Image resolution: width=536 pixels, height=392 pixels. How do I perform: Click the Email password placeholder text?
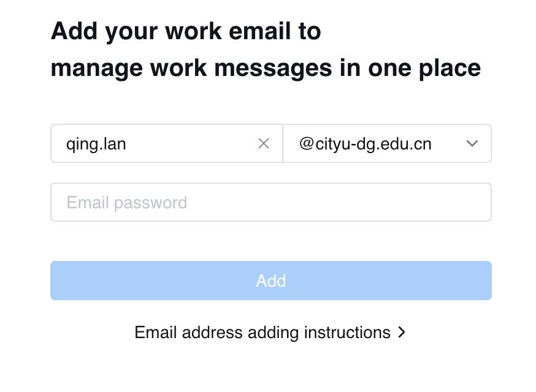pos(126,202)
